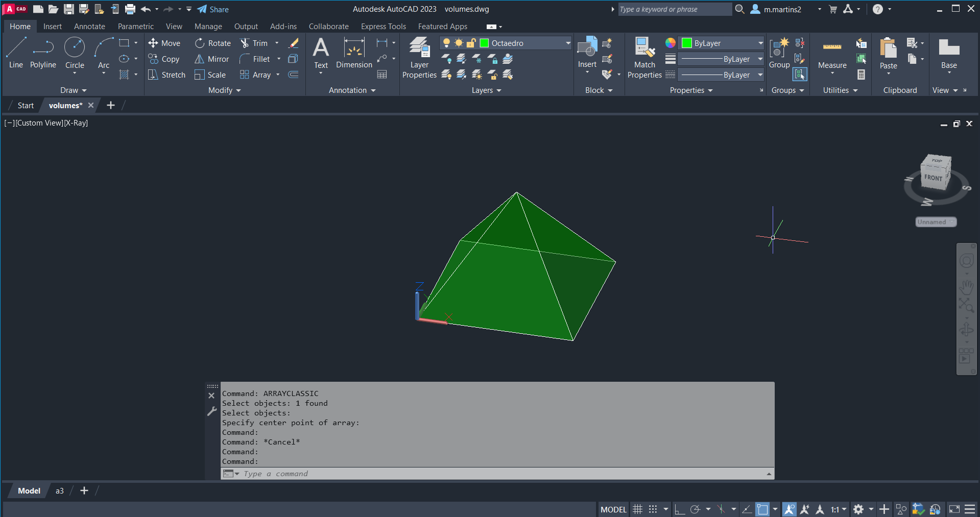This screenshot has height=517, width=980.
Task: Toggle drawing grid display in status bar
Action: point(637,509)
